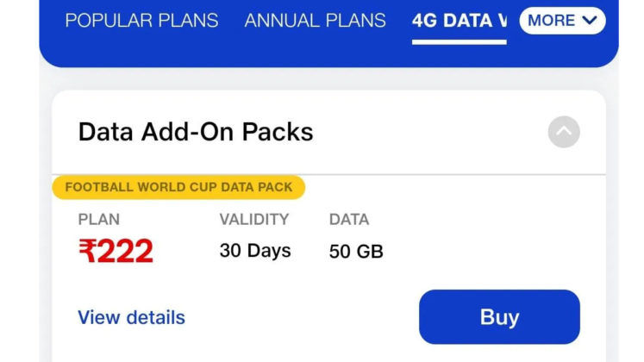Viewport: 644px width, 362px height.
Task: Click the Data Add-On Packs heading
Action: tap(196, 132)
